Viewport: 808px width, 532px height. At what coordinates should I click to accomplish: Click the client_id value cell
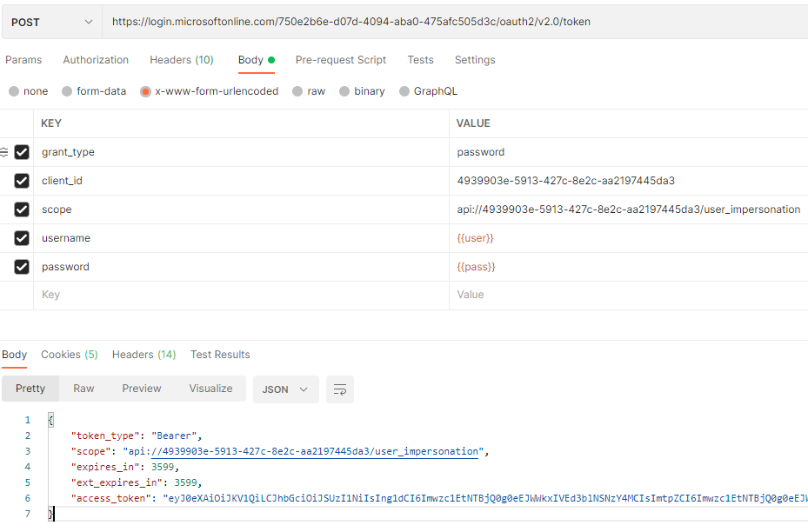click(629, 181)
